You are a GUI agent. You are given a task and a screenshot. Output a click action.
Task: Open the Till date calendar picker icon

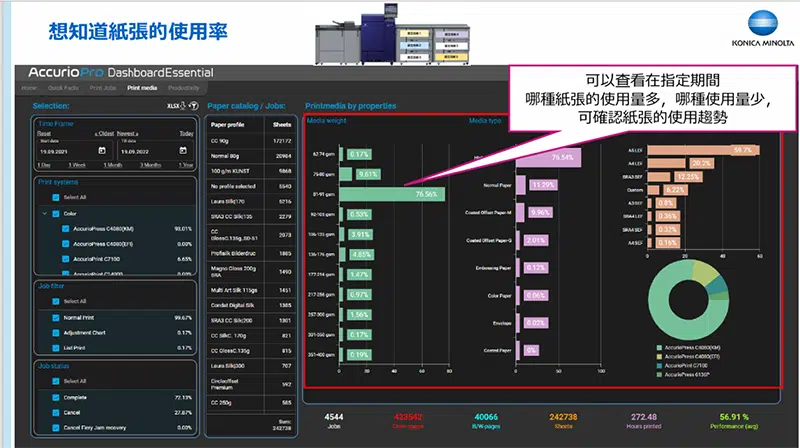(183, 151)
